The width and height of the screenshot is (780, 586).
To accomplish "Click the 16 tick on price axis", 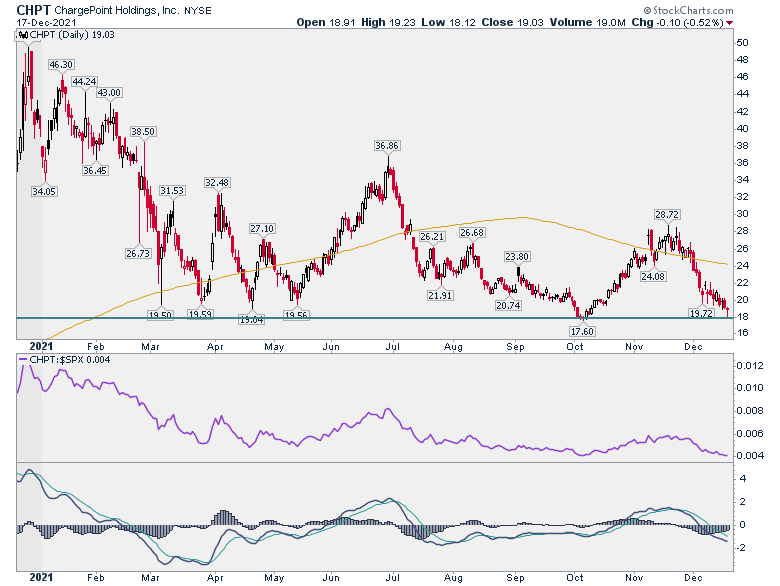I will pos(743,333).
